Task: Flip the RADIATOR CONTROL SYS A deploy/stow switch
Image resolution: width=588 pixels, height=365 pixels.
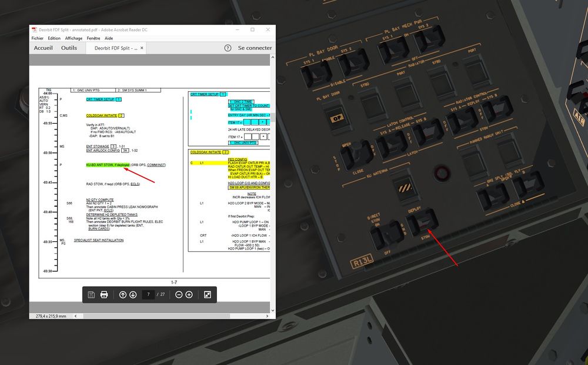Action: (x=462, y=120)
